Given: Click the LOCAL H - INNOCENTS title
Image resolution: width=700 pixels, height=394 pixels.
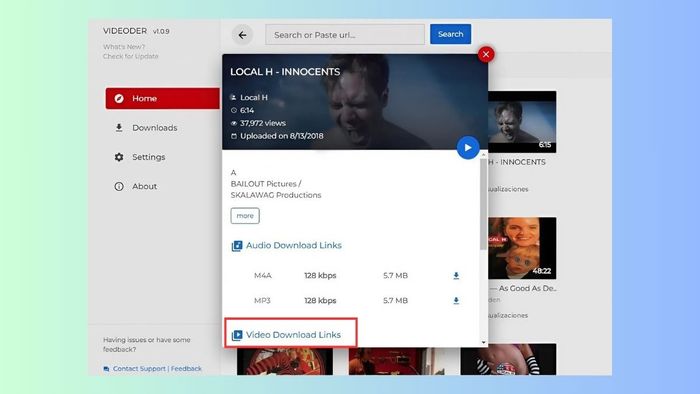Looking at the screenshot, I should coord(285,72).
